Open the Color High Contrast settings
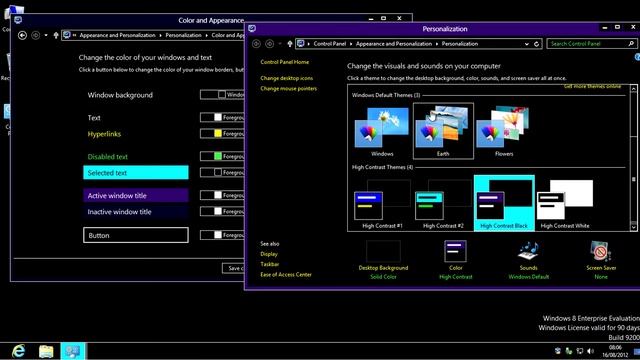The width and height of the screenshot is (640, 360). pyautogui.click(x=456, y=259)
